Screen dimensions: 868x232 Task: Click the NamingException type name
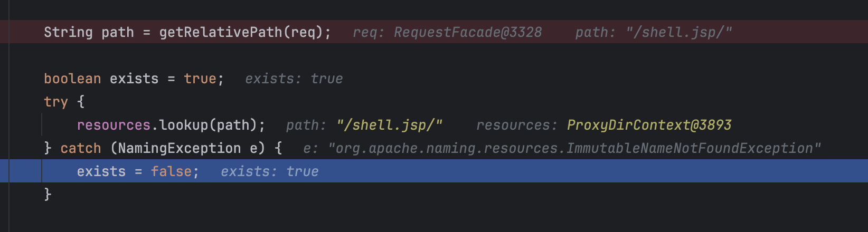180,148
